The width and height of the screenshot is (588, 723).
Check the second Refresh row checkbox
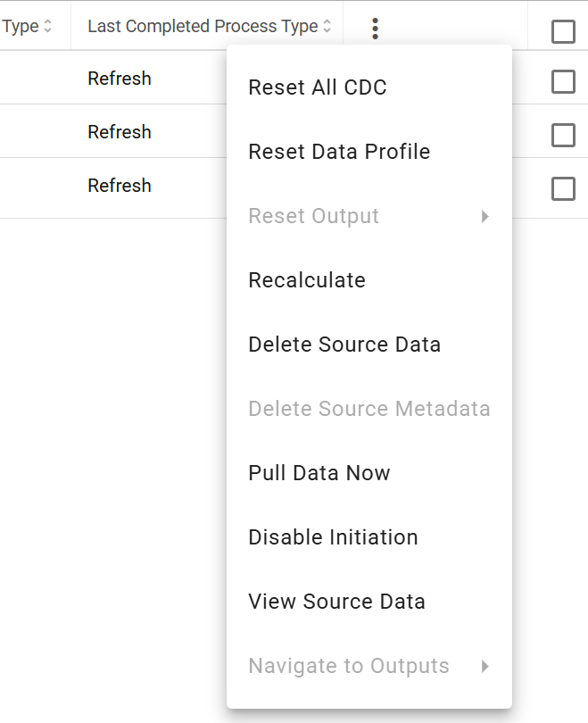tap(563, 135)
